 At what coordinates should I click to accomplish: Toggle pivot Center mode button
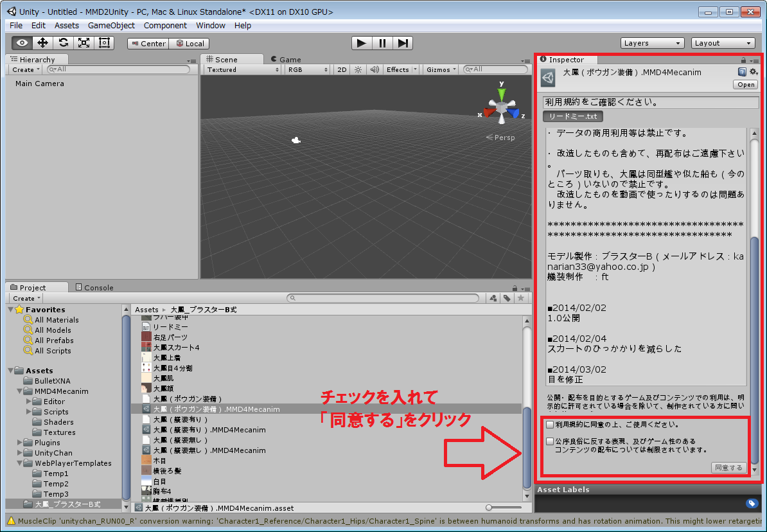click(148, 44)
